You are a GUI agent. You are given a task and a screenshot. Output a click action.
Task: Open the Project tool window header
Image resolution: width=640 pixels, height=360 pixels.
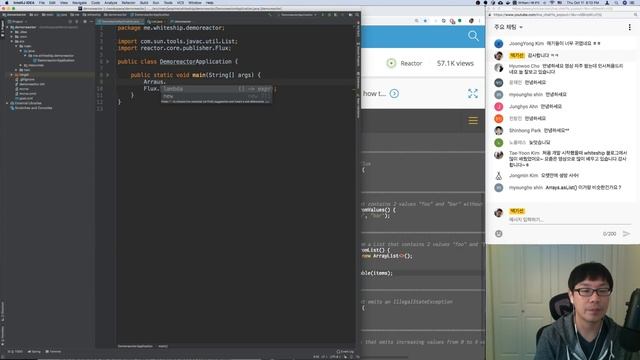pos(16,21)
